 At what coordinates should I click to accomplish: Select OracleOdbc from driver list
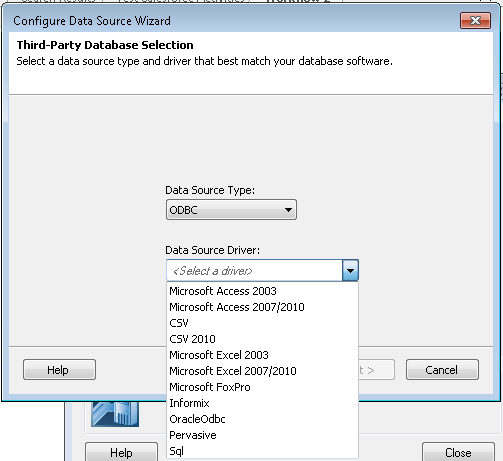262,419
